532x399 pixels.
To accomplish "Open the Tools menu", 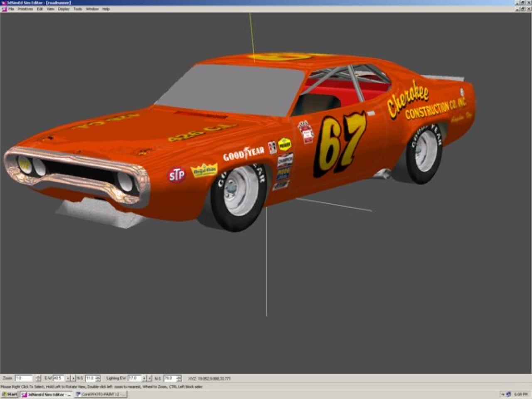I will point(78,9).
